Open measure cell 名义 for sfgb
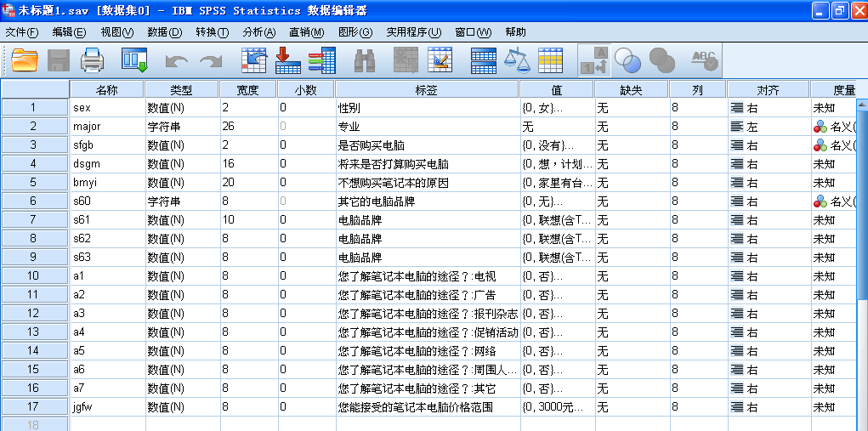This screenshot has width=868, height=431. pyautogui.click(x=833, y=145)
